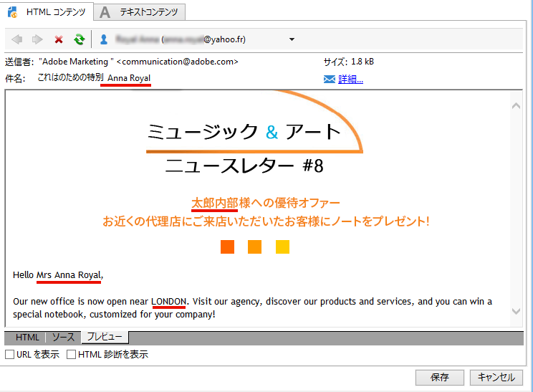Click the 太郎内部様への優待オファー headline

click(266, 203)
